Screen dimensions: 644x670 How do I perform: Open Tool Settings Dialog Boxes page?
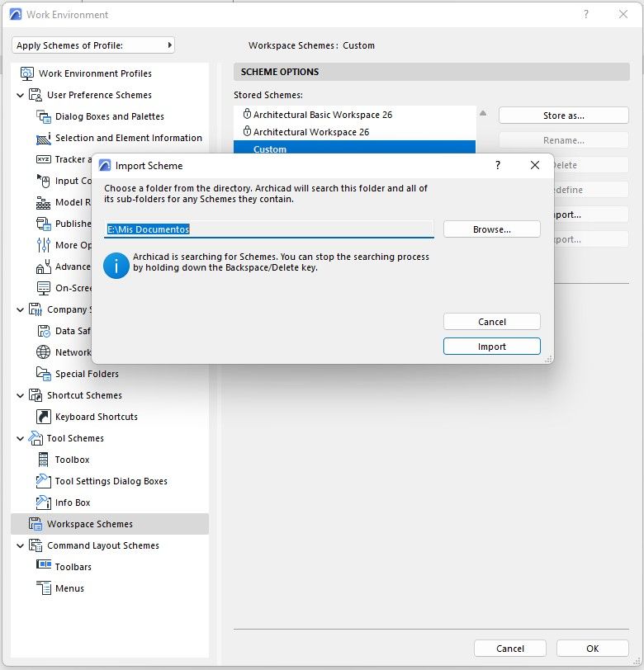point(111,481)
